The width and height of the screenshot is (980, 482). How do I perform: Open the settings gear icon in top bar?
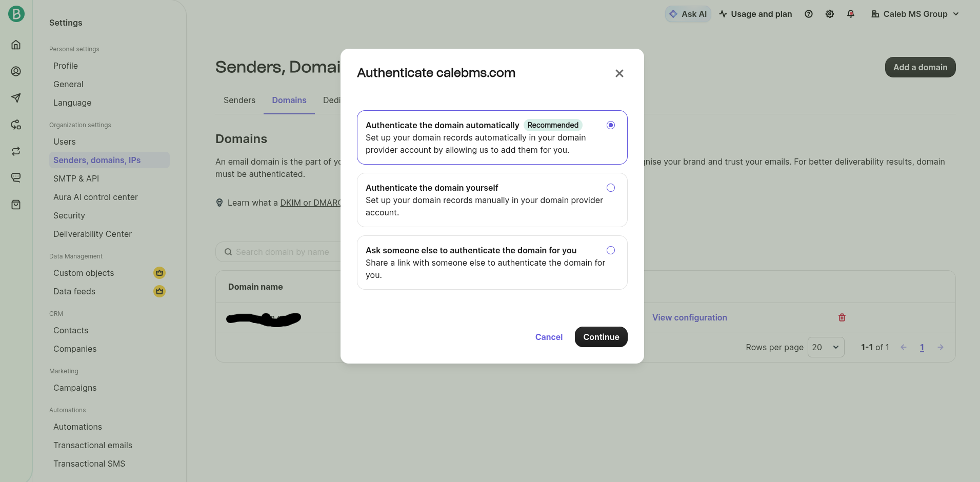[x=830, y=14]
